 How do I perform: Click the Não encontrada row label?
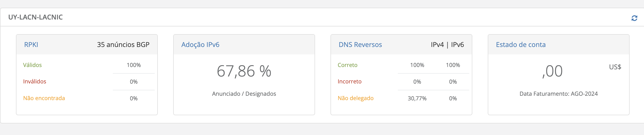tap(44, 98)
